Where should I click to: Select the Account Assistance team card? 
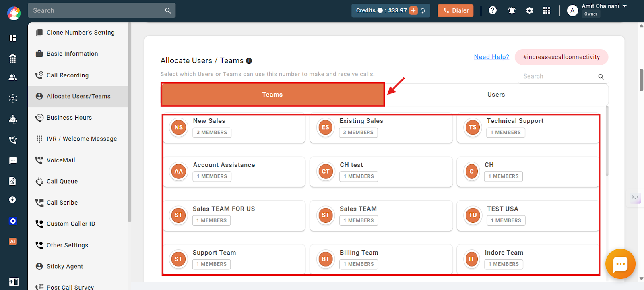tap(234, 172)
